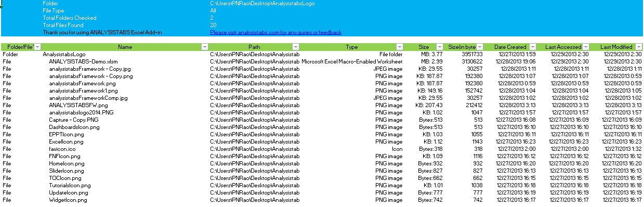Select the analysistabsFramework.png name cell
The width and height of the screenshot is (644, 207).
coord(82,83)
